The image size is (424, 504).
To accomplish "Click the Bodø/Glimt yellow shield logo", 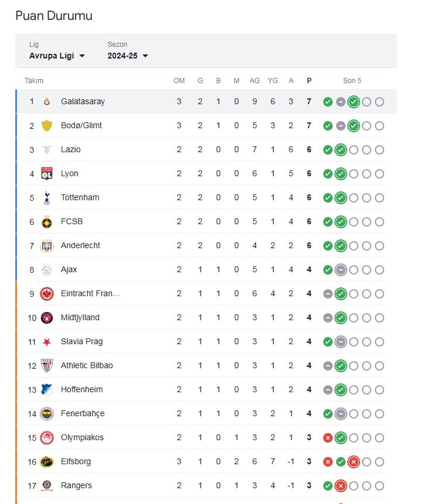I will pos(47,126).
